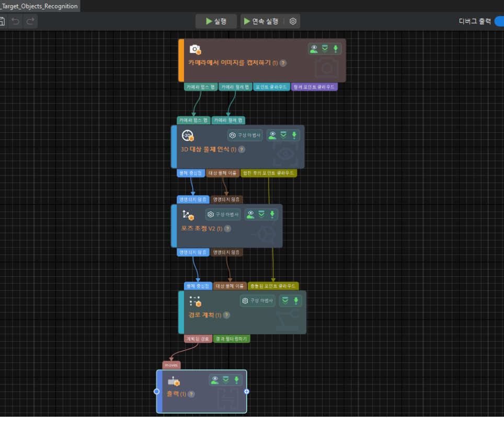This screenshot has height=423, width=504.
Task: Click the path planning step icon
Action: [196, 301]
